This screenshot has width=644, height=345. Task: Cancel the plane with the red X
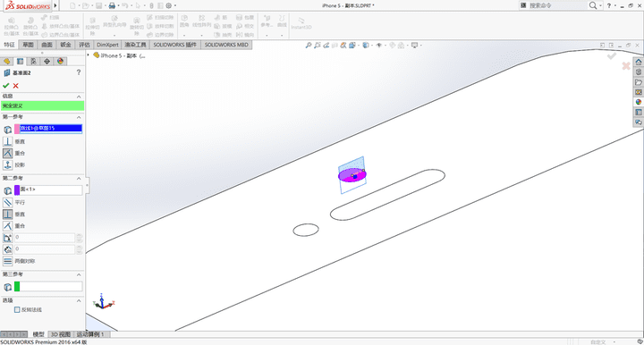pyautogui.click(x=15, y=86)
